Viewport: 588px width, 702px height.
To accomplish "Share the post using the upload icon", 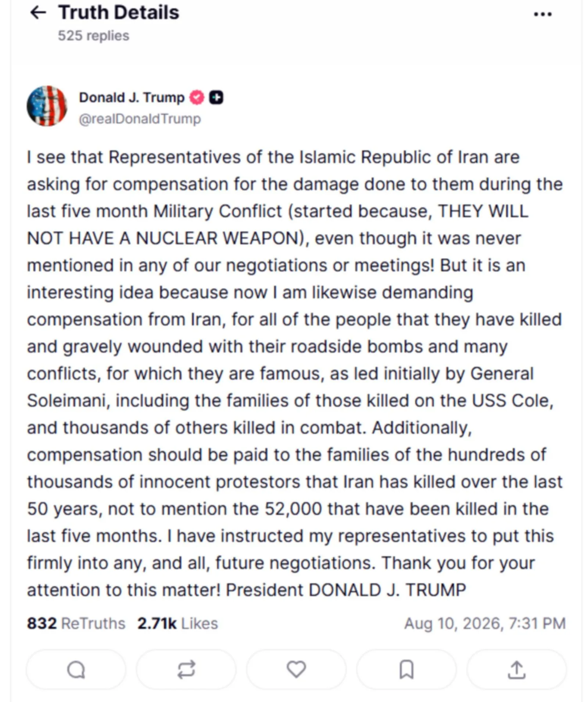I will (x=517, y=669).
